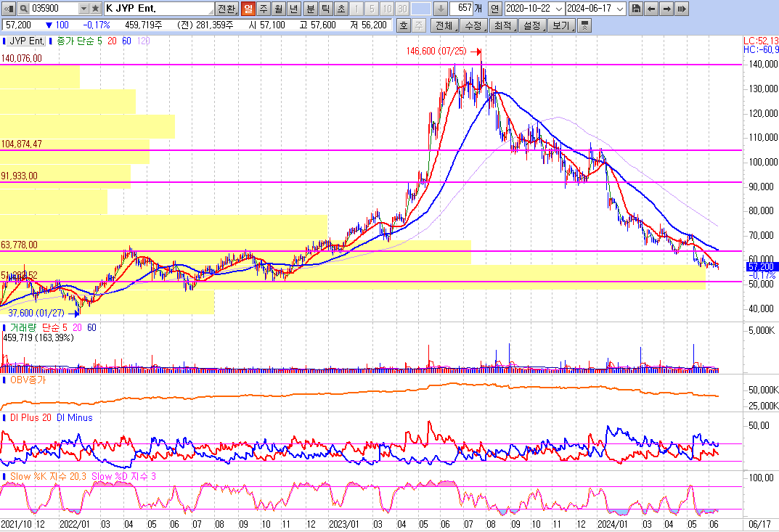Select daily chart period 일
The height and width of the screenshot is (532, 779).
tap(248, 9)
